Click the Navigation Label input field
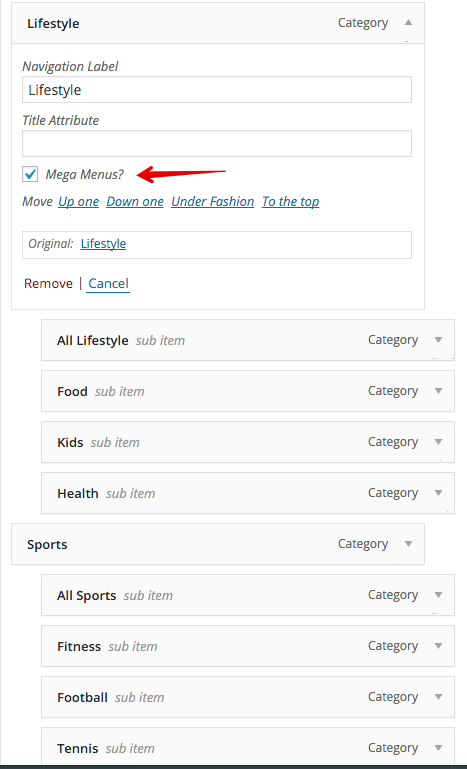Screen dimensions: 467x769 [217, 90]
